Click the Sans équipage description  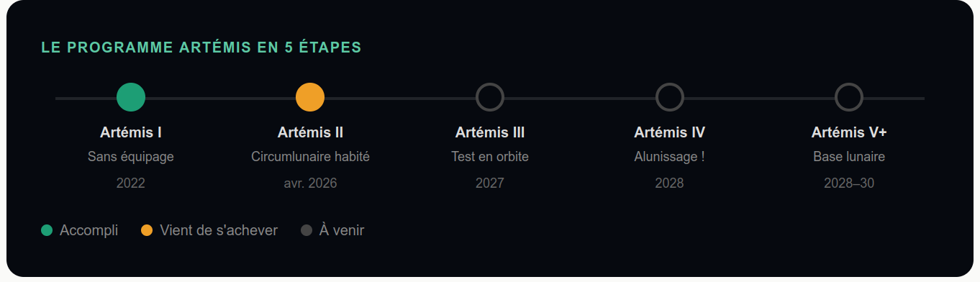(x=131, y=157)
